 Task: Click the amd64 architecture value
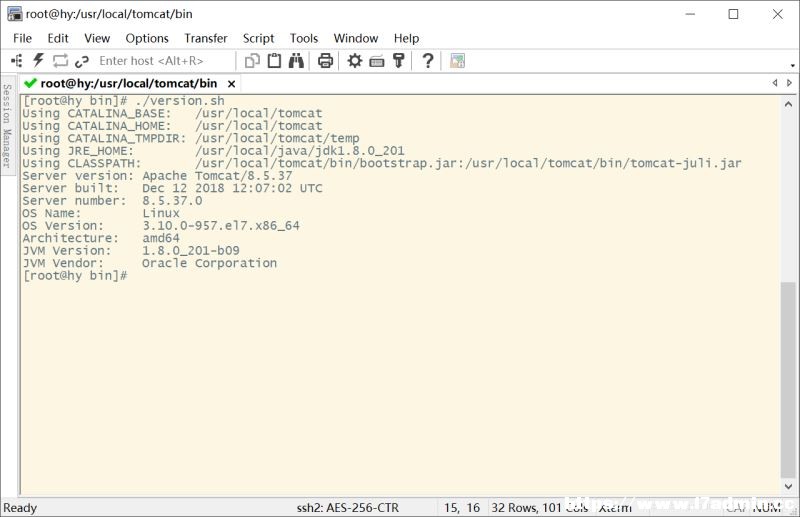[x=161, y=238]
